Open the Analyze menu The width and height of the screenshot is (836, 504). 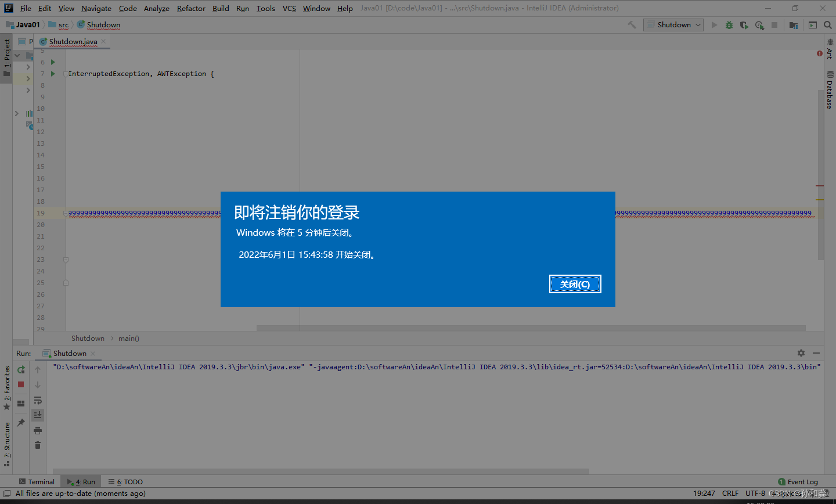(x=157, y=8)
